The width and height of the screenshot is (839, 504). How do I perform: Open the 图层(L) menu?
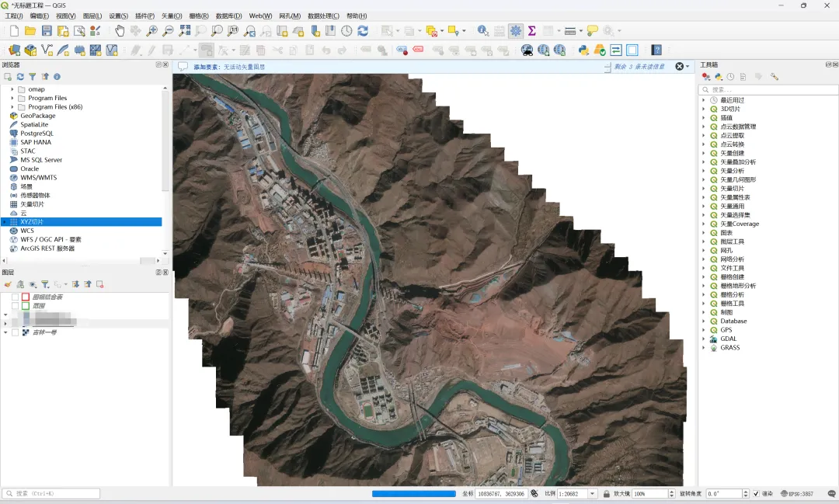coord(92,16)
